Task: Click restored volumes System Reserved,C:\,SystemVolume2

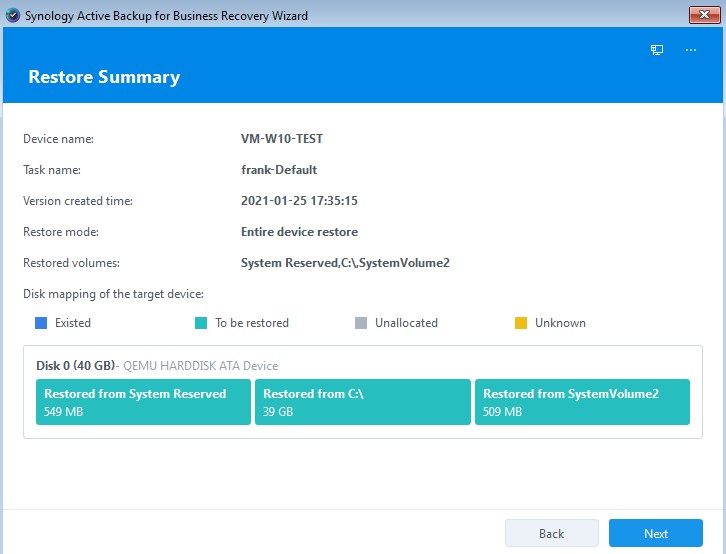Action: pyautogui.click(x=345, y=263)
